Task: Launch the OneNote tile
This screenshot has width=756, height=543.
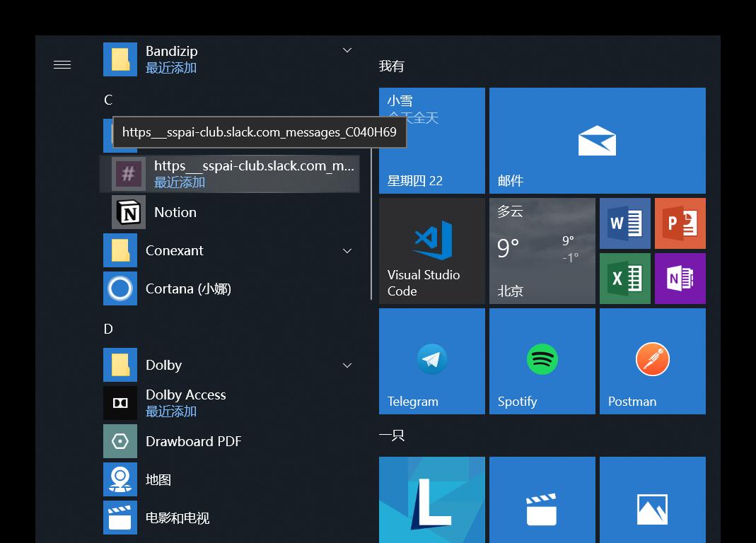Action: pos(680,279)
